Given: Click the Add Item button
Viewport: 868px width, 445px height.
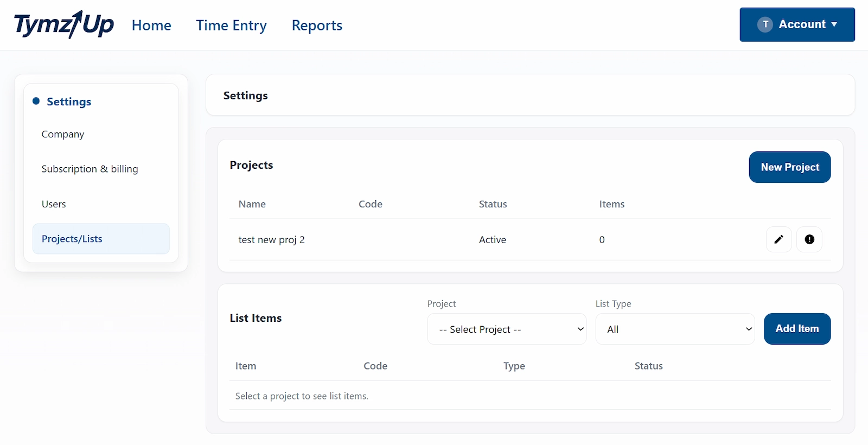Looking at the screenshot, I should (x=797, y=329).
